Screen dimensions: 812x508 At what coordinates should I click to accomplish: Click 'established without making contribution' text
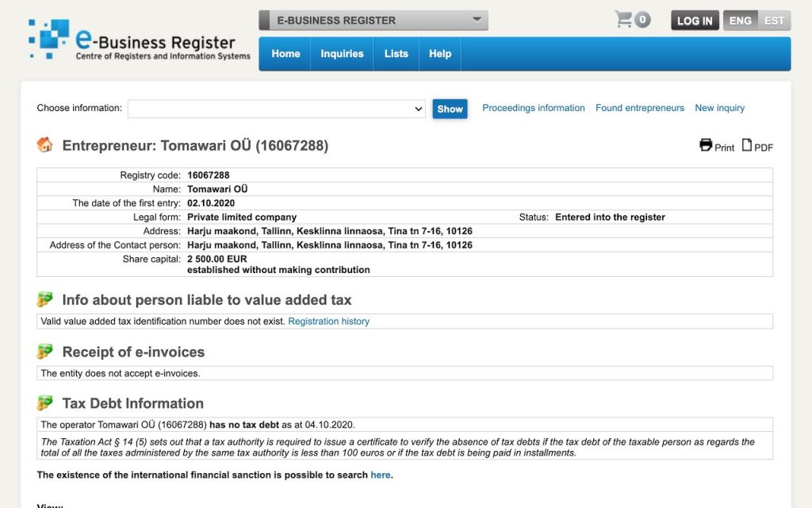(278, 270)
